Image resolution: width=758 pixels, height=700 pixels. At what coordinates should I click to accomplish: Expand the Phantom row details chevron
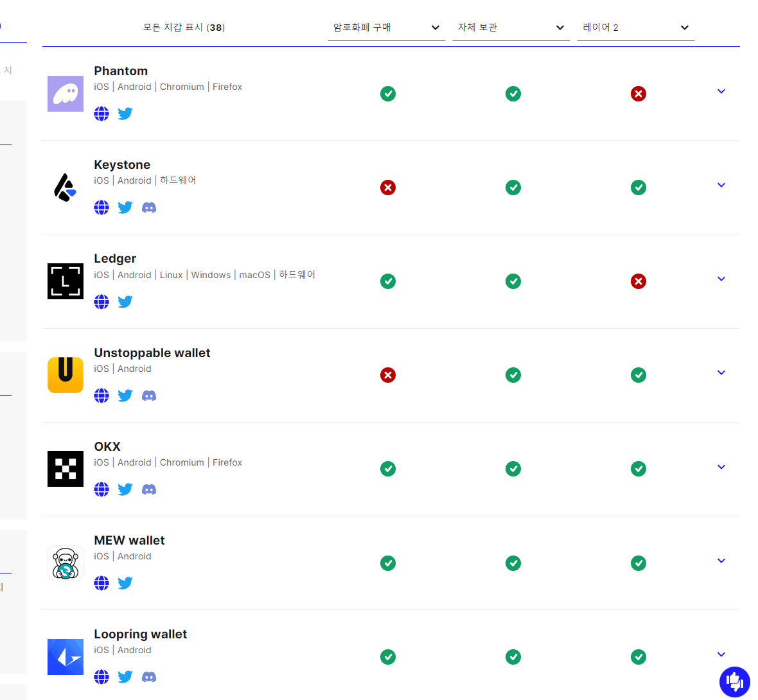pos(721,91)
